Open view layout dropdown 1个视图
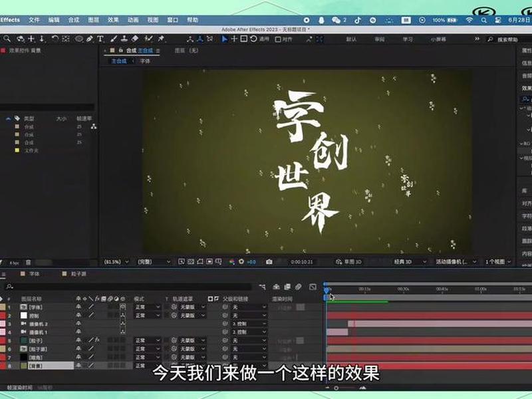Screen dimensions: 532x399 click(498, 261)
